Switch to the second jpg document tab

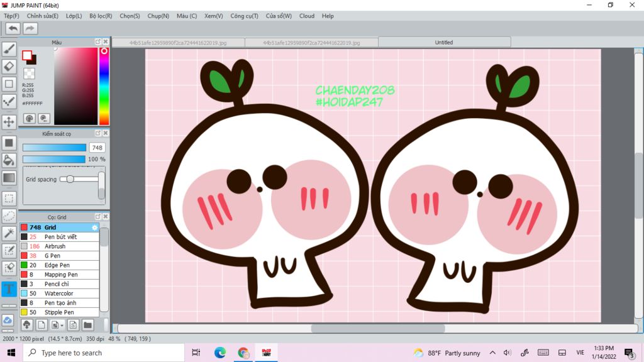(x=311, y=43)
